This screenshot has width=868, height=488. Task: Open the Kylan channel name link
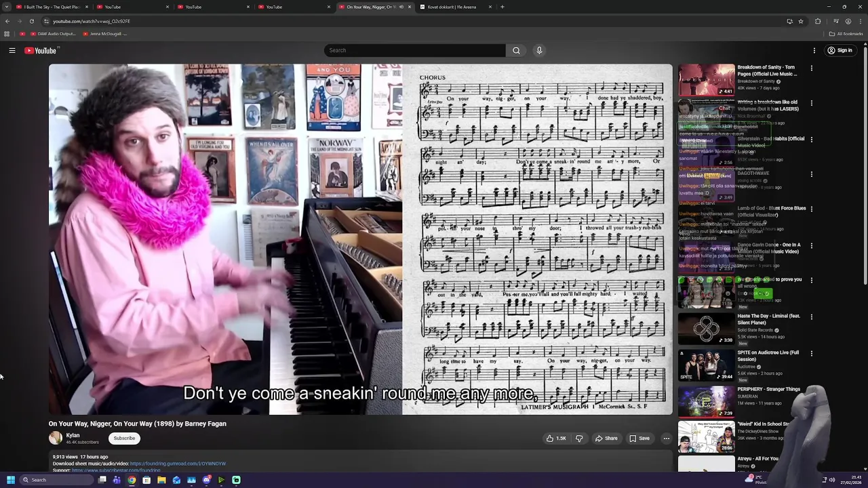73,435
